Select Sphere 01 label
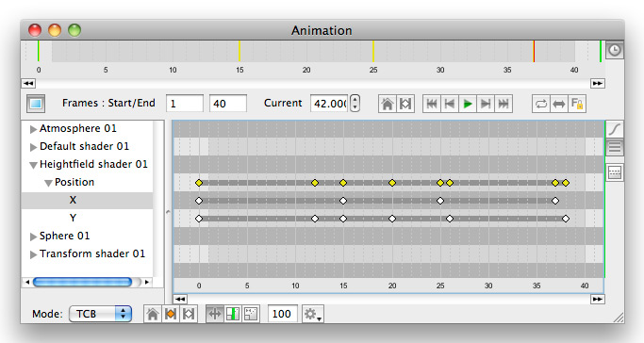644x343 pixels. (x=64, y=236)
